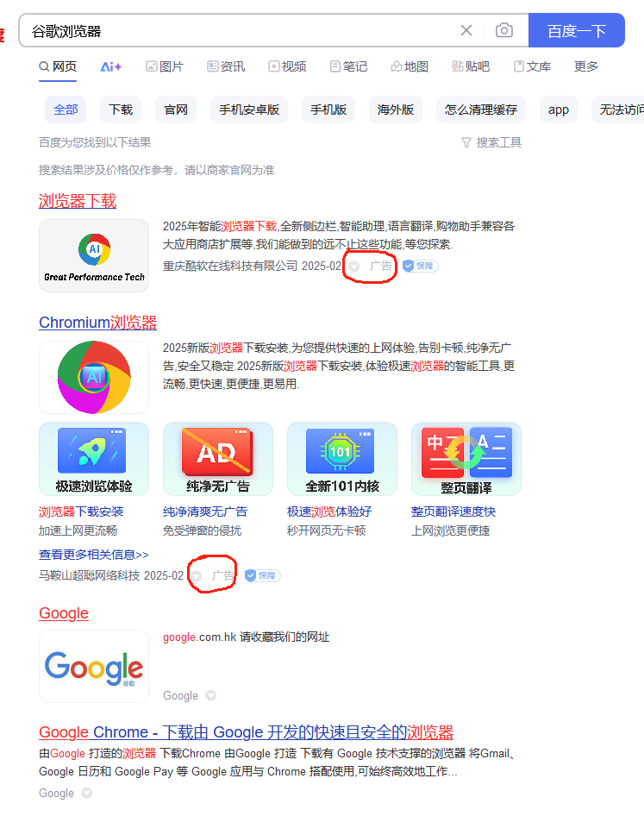Click the 纯净无广告 AD card image
Screen dimensions: 644x816
click(x=218, y=459)
